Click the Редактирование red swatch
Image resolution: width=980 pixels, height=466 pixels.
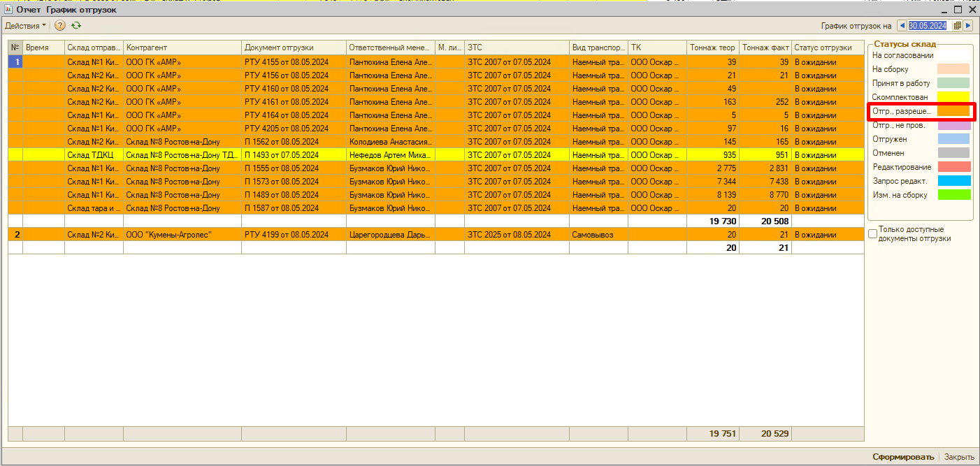click(953, 167)
